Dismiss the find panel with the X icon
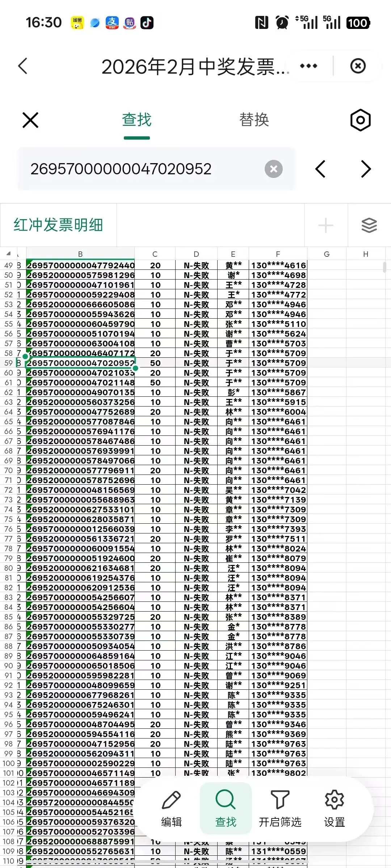This screenshot has height=868, width=391. click(30, 120)
